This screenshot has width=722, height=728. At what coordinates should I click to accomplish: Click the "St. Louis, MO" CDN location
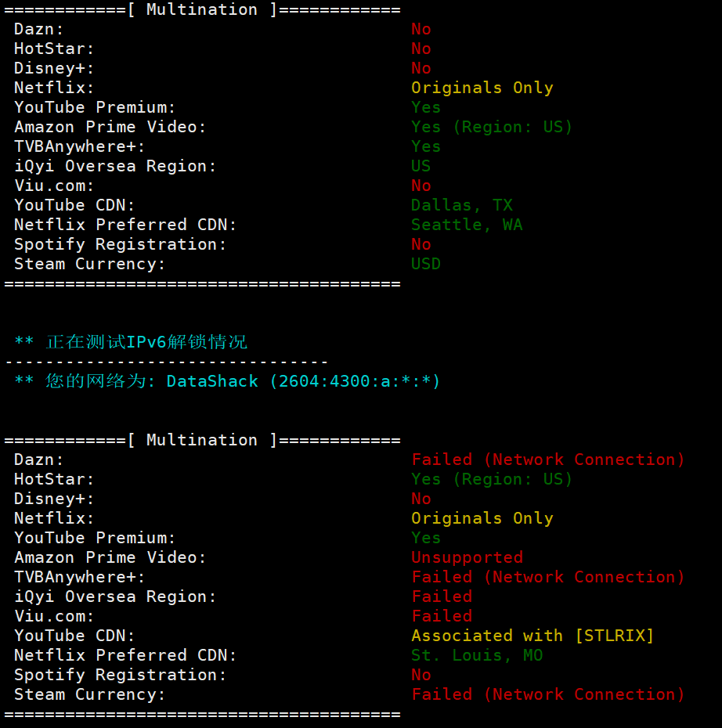pos(477,655)
